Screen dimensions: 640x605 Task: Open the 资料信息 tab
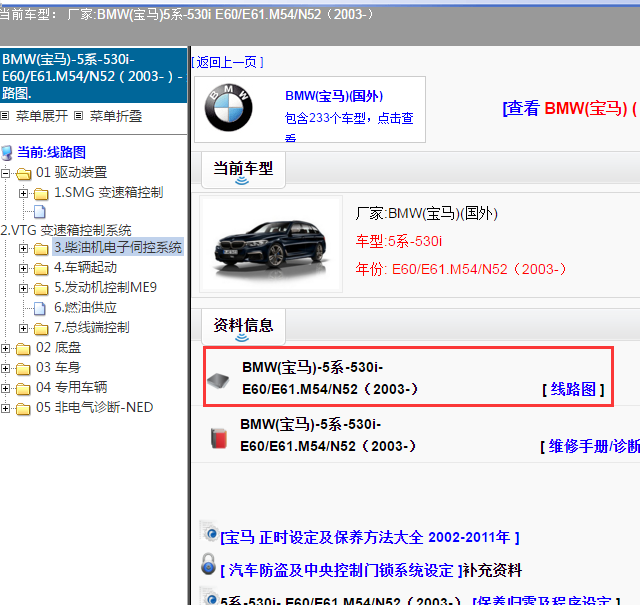[243, 327]
